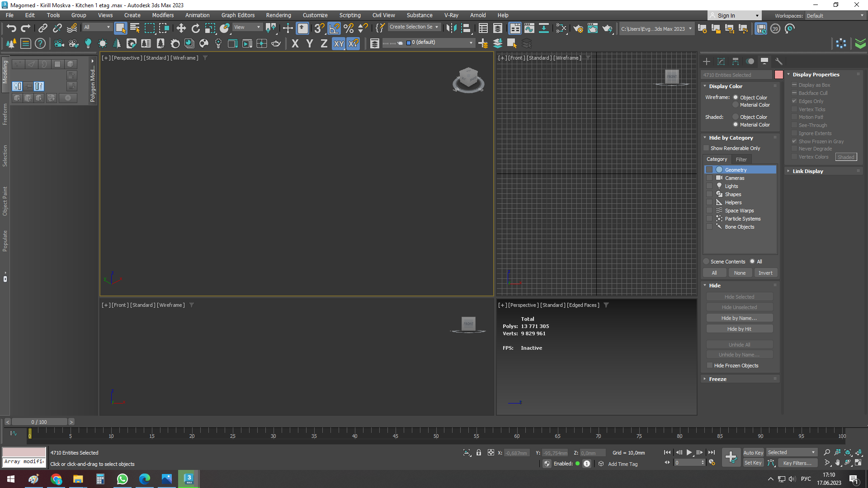868x488 pixels.
Task: Play the animation
Action: pos(689,452)
